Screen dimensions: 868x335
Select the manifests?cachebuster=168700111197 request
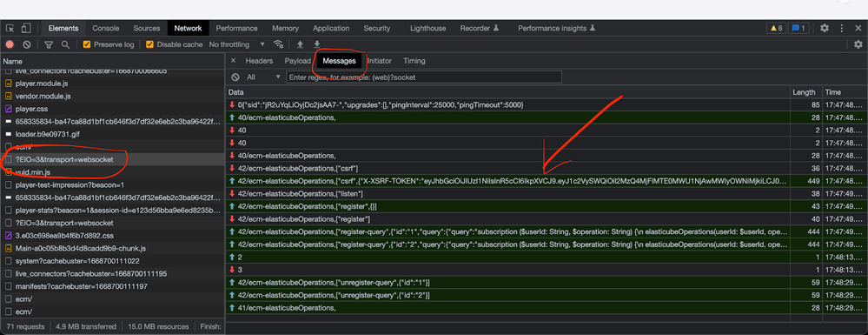tap(112, 287)
